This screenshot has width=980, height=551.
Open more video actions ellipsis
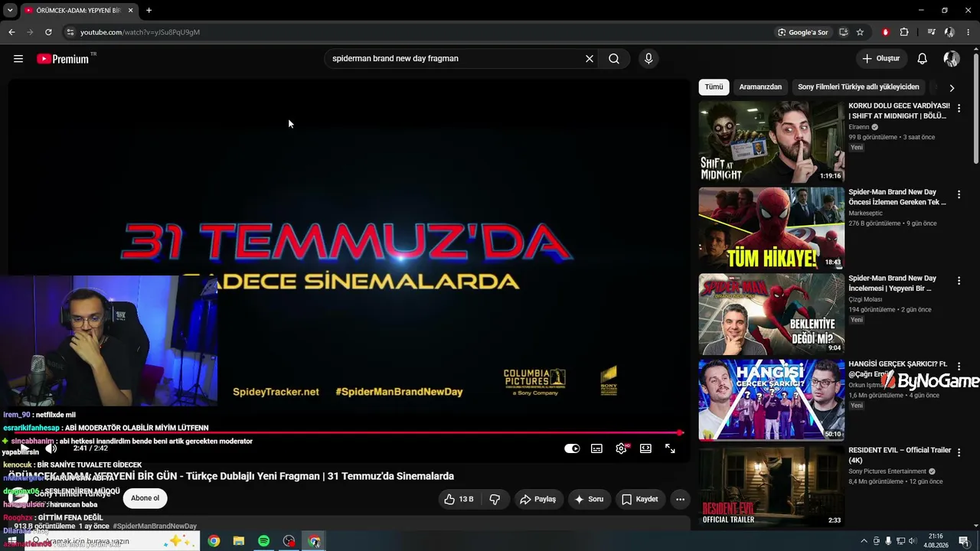pos(680,499)
